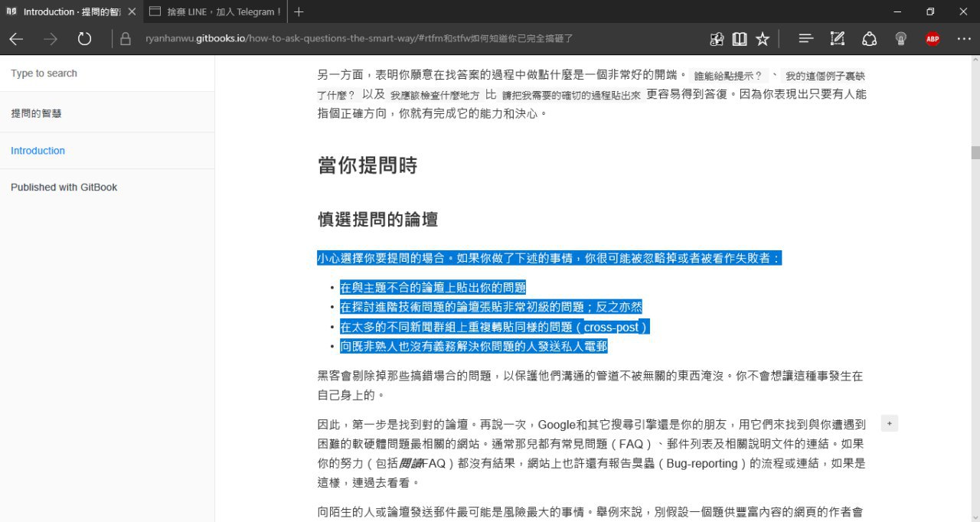Open the Hub (favorites and history) icon
980x522 pixels.
pos(805,39)
